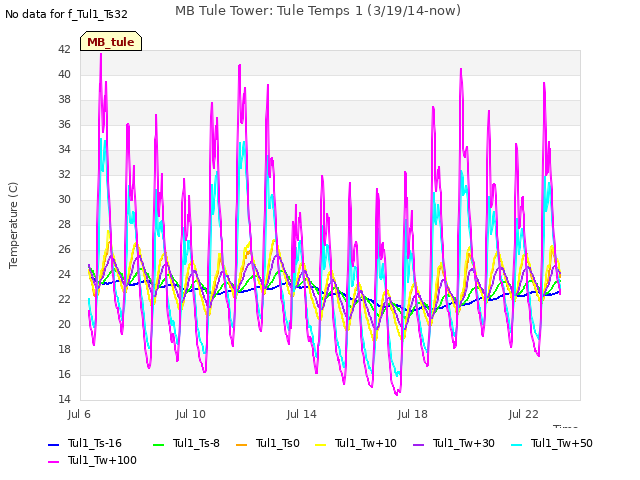
Task: Click the Jul 10 x-axis tick label
Action: pyautogui.click(x=191, y=414)
